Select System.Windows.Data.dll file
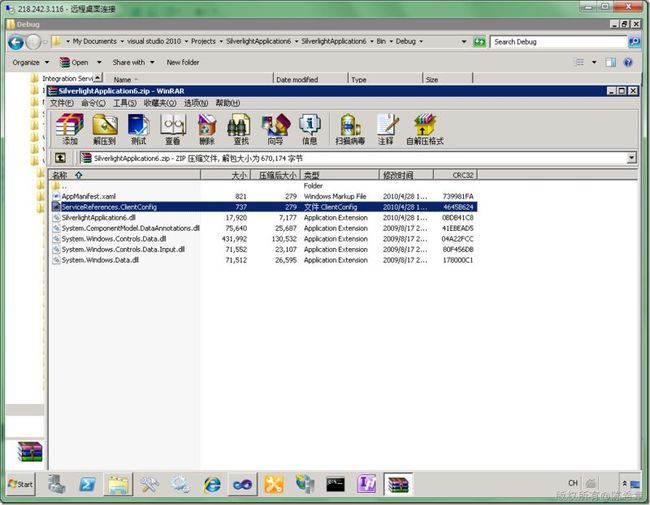 coord(100,260)
